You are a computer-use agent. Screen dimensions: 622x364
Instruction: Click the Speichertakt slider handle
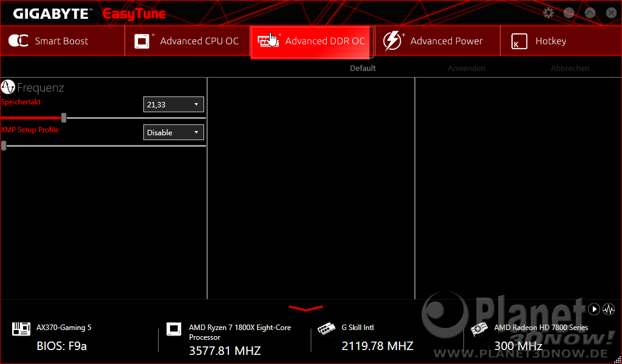(63, 118)
